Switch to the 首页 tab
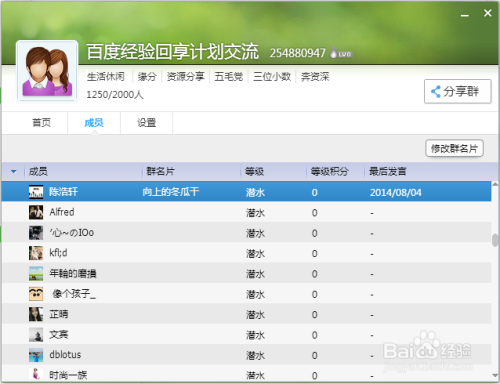Image resolution: width=500 pixels, height=384 pixels. point(42,123)
